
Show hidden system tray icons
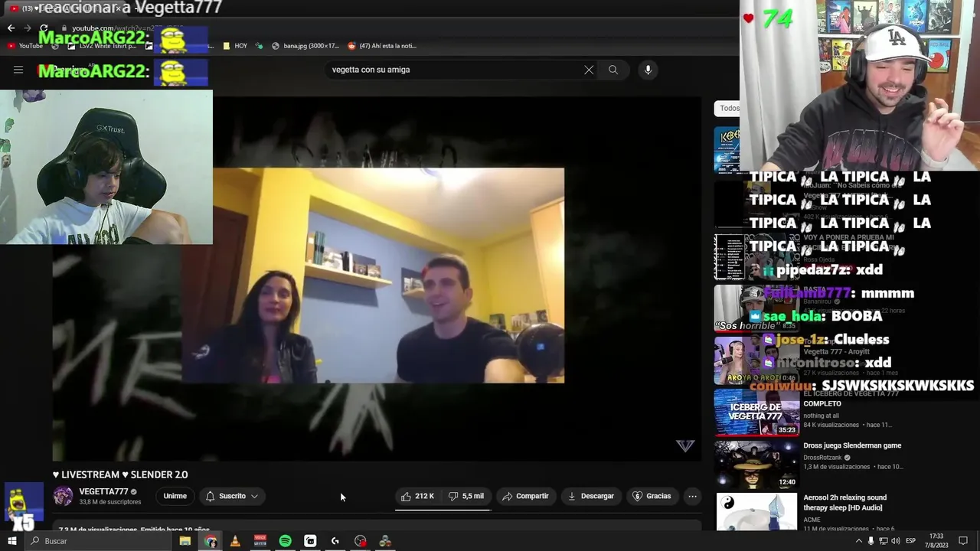pos(858,541)
